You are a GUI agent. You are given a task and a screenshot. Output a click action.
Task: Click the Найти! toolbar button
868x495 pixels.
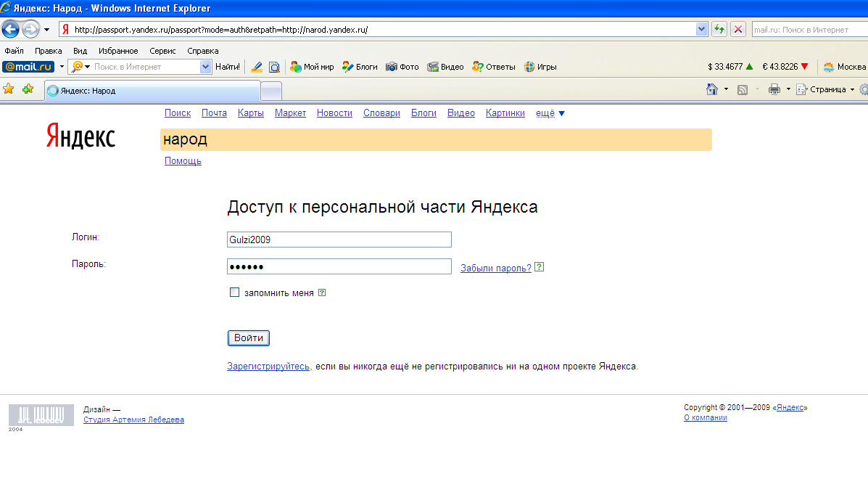click(228, 67)
